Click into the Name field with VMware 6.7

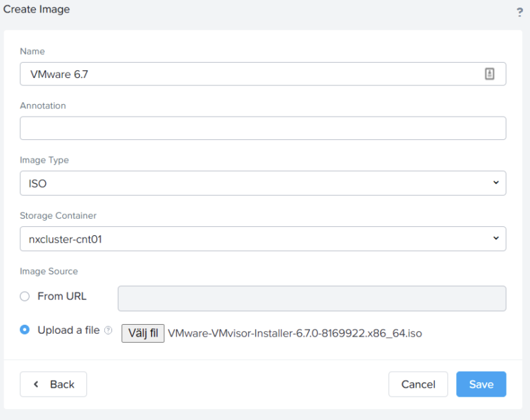[x=263, y=74]
